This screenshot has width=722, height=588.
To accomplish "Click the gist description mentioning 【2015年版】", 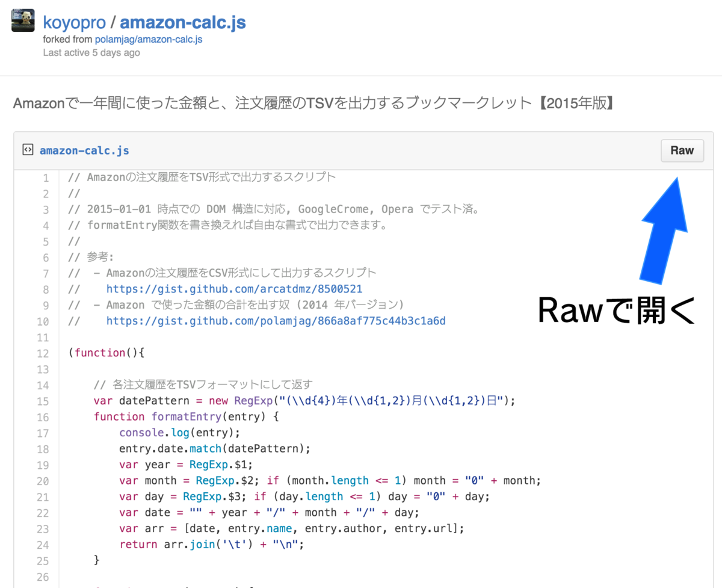I will coord(313,104).
